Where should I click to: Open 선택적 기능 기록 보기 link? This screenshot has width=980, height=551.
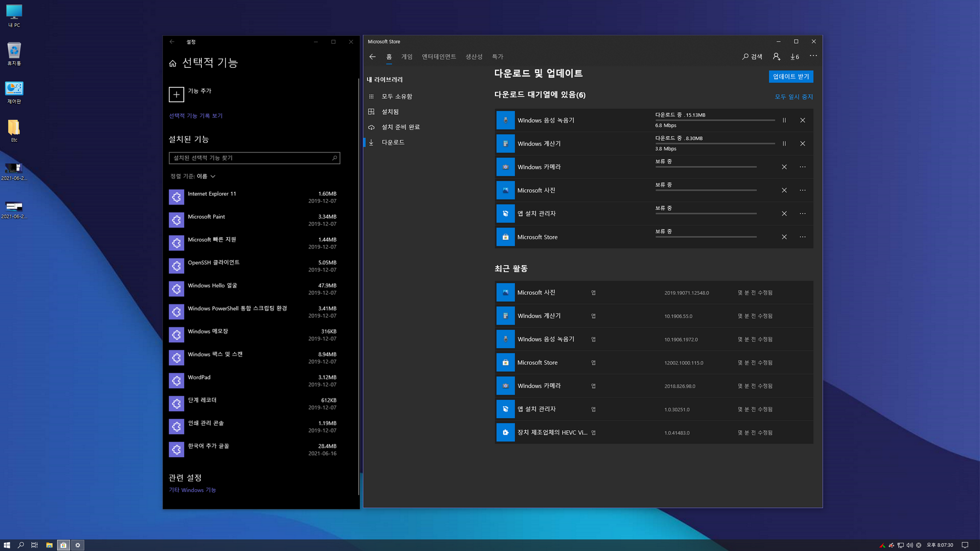point(196,116)
